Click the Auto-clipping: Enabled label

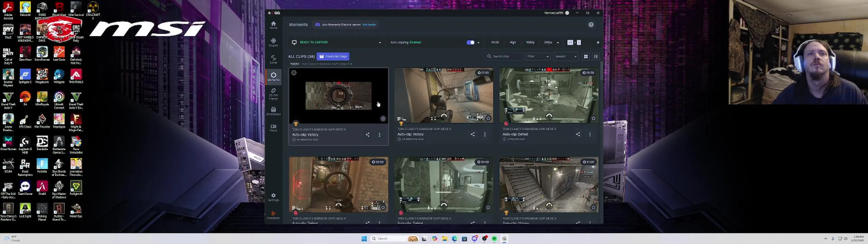[406, 42]
